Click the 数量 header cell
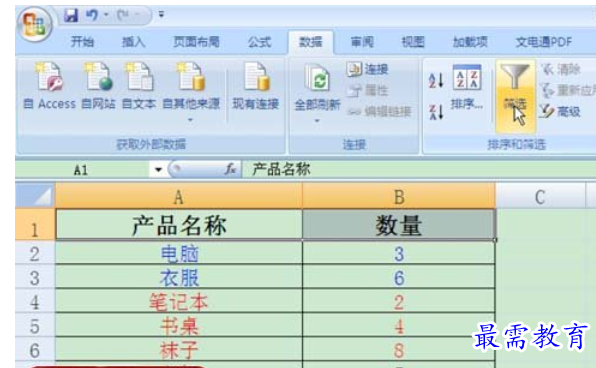The image size is (596, 368). pos(399,225)
